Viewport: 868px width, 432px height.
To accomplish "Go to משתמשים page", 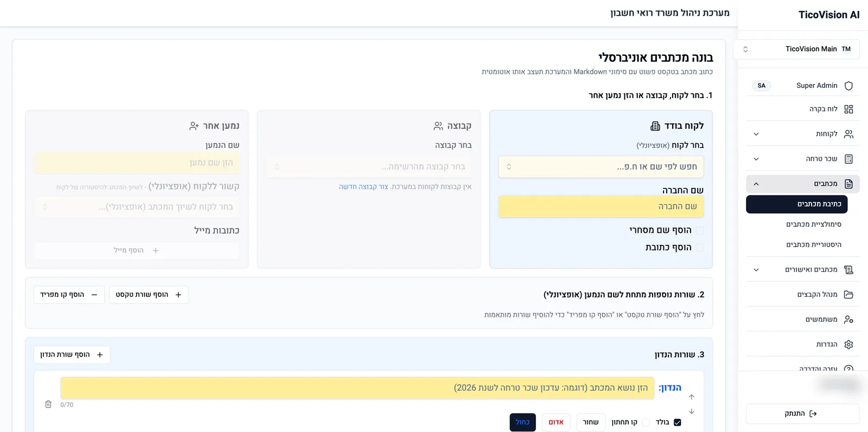I will tap(803, 320).
